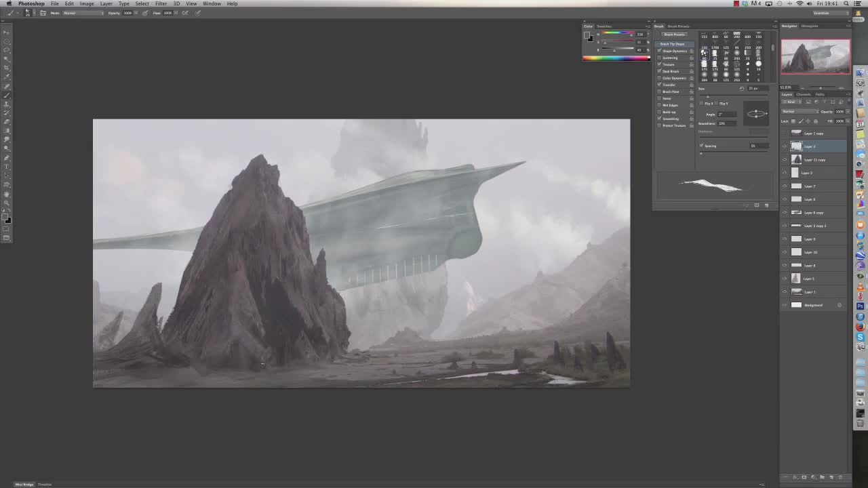Select the Crop tool

pos(7,68)
